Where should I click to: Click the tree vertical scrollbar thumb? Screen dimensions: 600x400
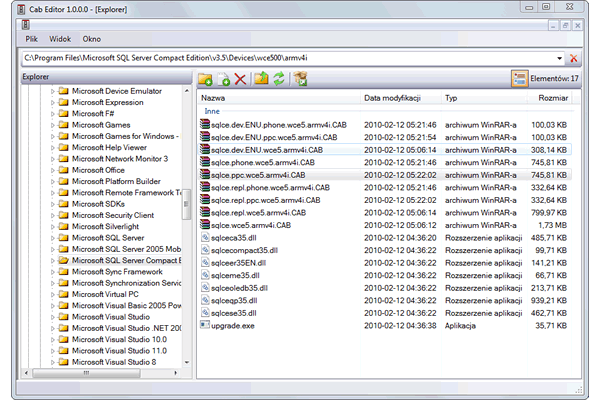pos(186,204)
